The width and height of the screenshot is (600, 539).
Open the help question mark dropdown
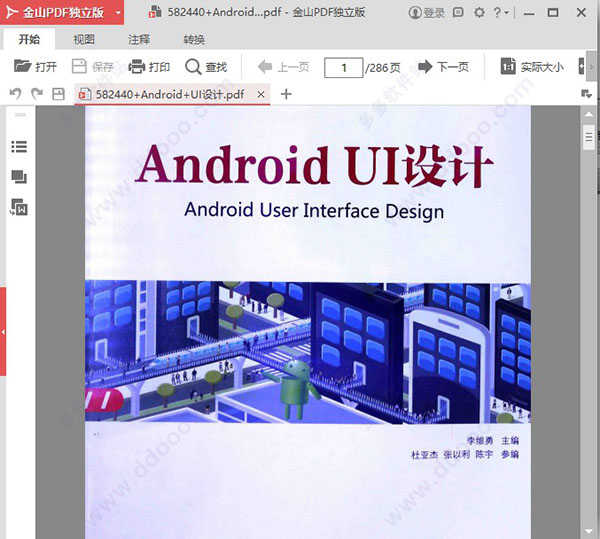501,13
